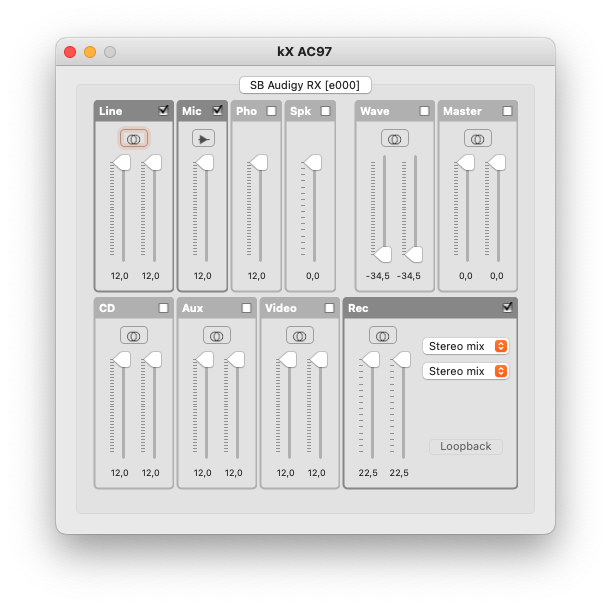This screenshot has width=611, height=608.
Task: Toggle the CD channel stereo link button
Action: point(134,336)
